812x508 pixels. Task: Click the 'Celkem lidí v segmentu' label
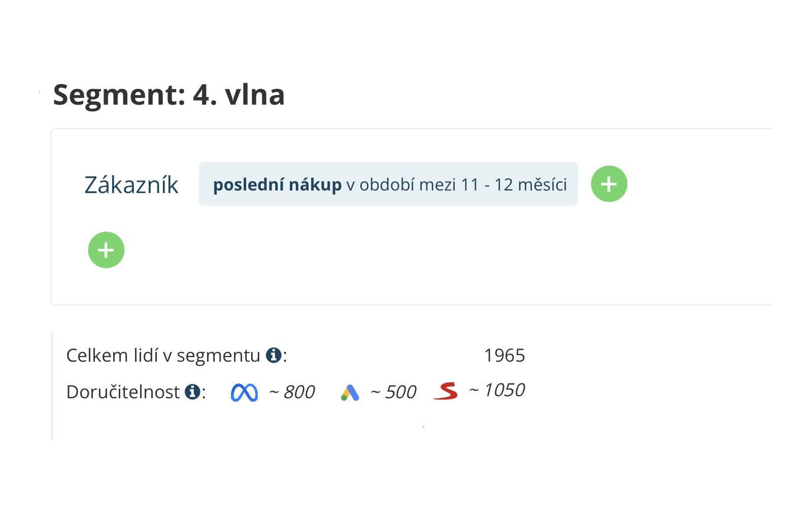tap(163, 356)
